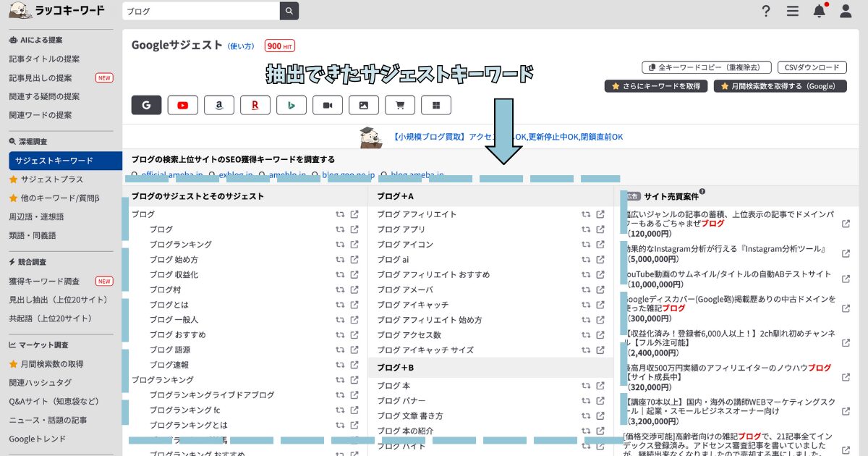Image resolution: width=868 pixels, height=456 pixels.
Task: Open ブログ バナー external link icon
Action: 600,401
